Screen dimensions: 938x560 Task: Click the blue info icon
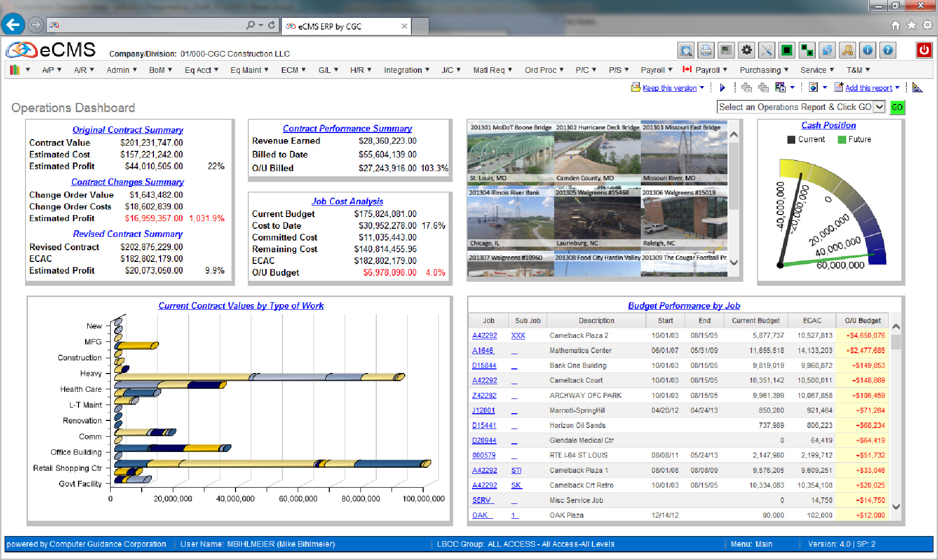pyautogui.click(x=867, y=50)
